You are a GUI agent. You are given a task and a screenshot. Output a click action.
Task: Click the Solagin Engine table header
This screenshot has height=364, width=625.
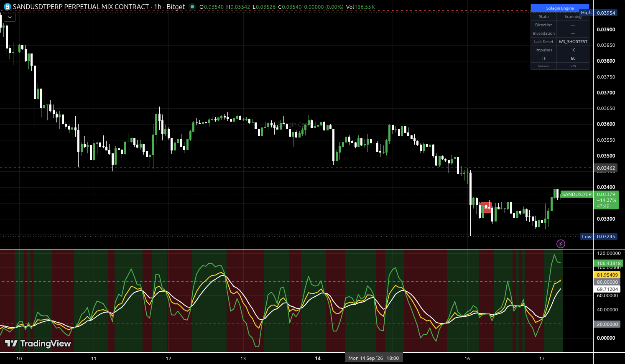[560, 8]
